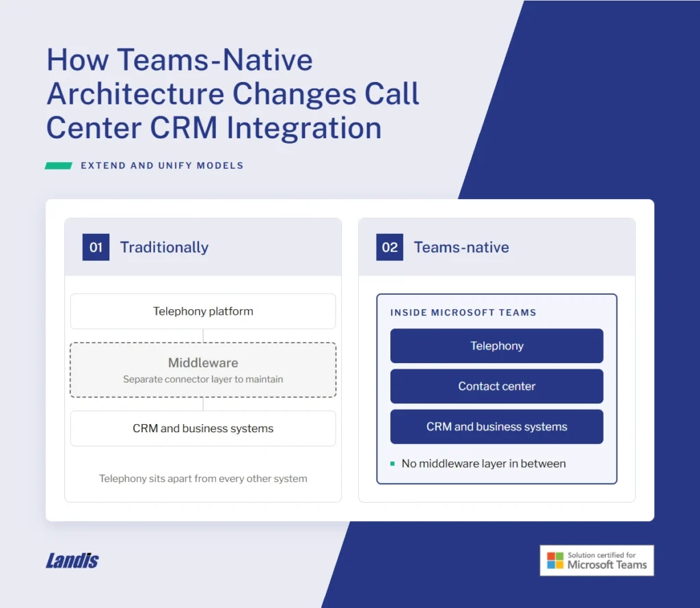Click the Traditionally heading

(x=164, y=248)
